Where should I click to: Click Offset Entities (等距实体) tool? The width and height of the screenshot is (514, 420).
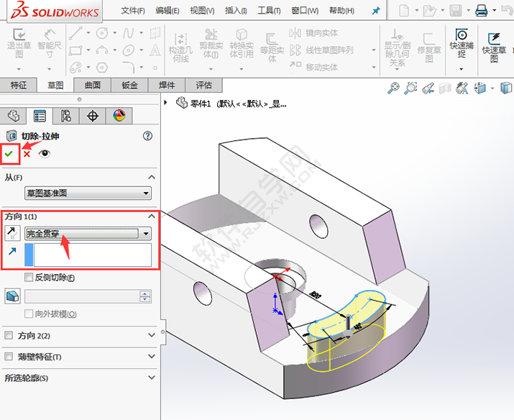pyautogui.click(x=272, y=47)
